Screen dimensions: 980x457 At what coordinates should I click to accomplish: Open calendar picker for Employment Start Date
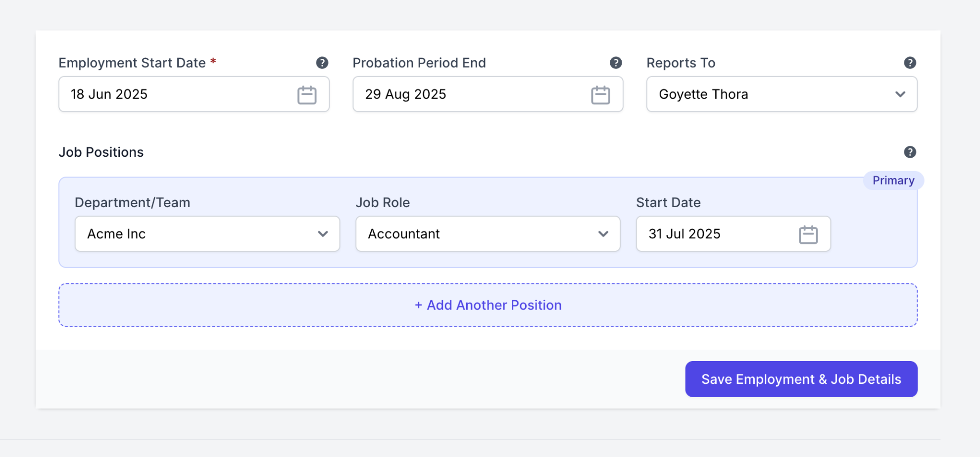coord(307,95)
